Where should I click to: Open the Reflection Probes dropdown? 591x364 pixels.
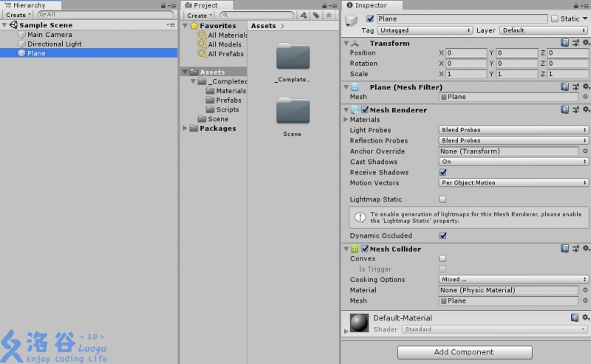click(513, 140)
